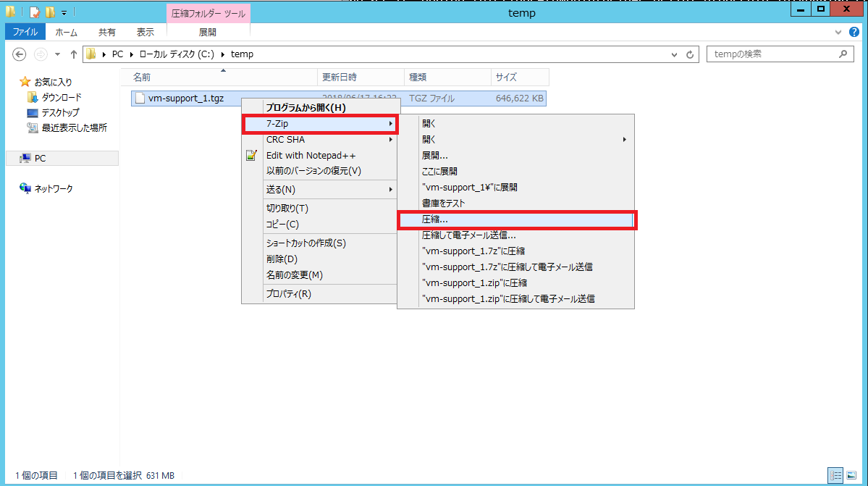Select ローカル ディスク (C:) in breadcrumb

click(x=177, y=54)
